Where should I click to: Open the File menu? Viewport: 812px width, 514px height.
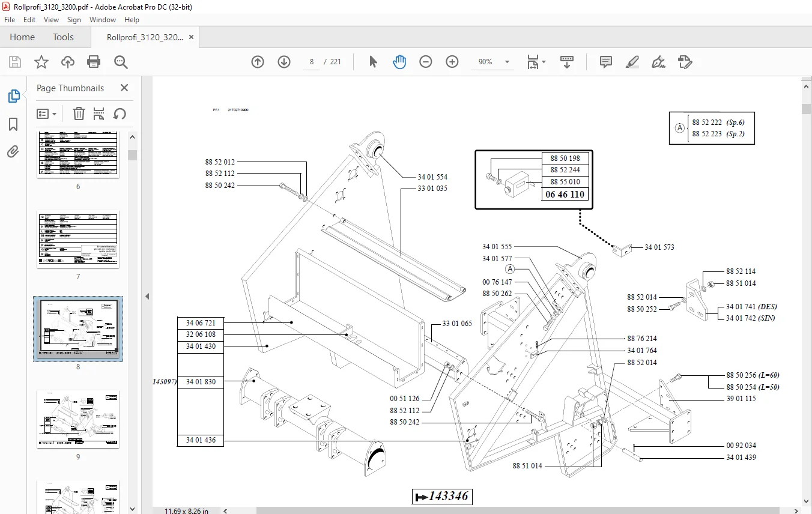pos(10,20)
